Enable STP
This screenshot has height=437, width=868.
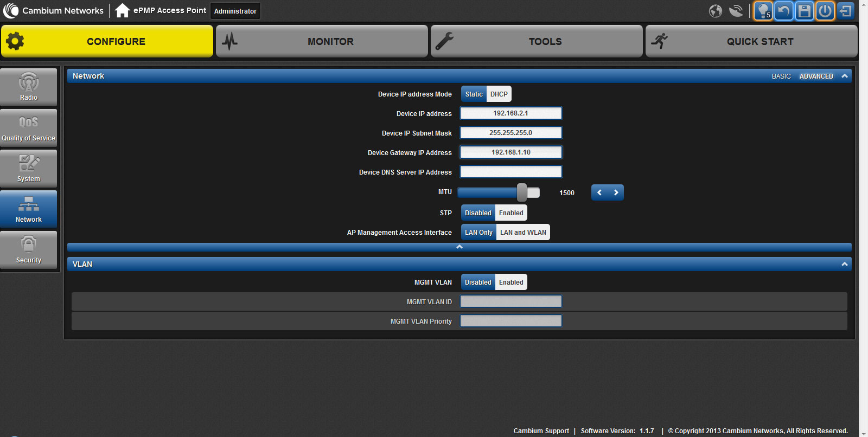511,213
